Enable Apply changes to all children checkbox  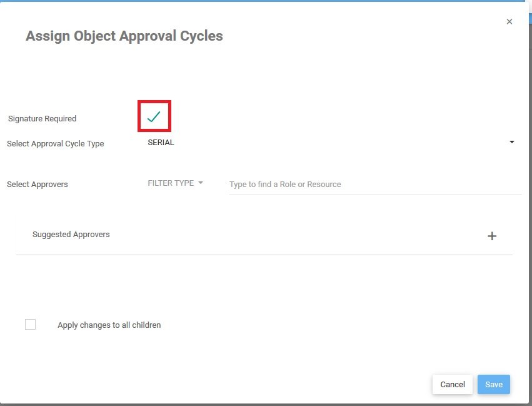(x=30, y=324)
